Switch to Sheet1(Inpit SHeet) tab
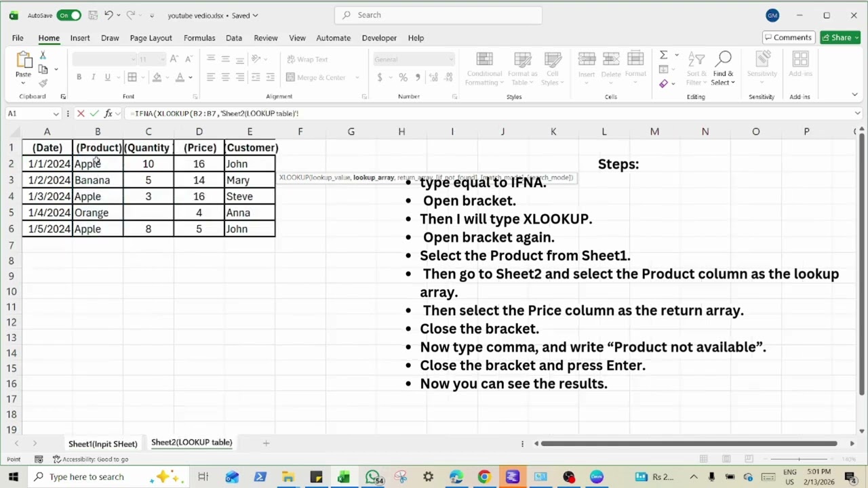Screen dimensions: 868x488 tap(102, 444)
